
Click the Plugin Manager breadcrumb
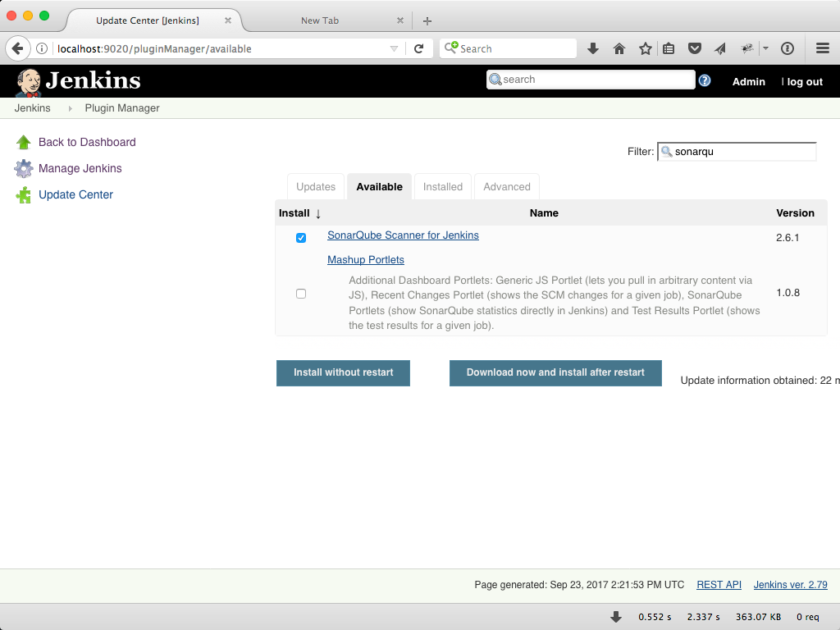click(122, 108)
